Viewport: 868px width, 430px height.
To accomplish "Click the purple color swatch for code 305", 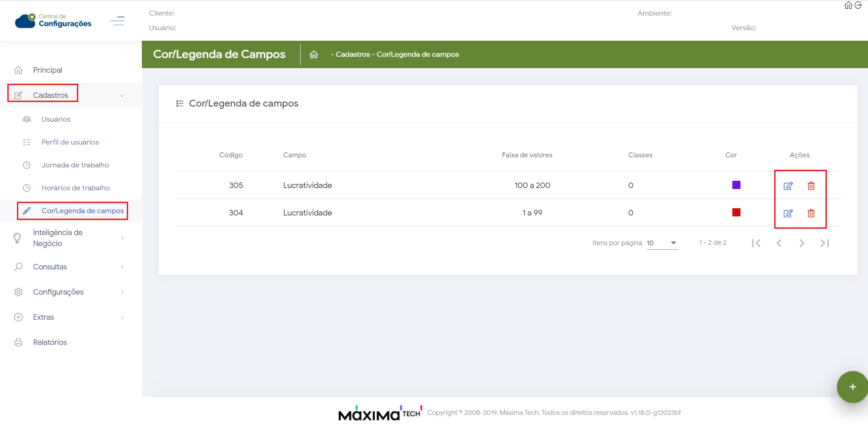I will (736, 185).
